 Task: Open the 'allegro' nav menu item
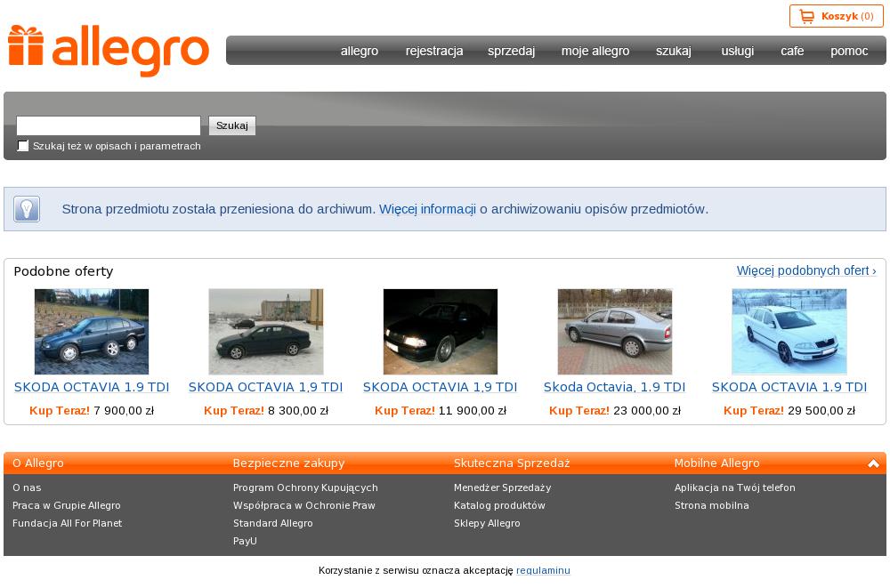(360, 51)
